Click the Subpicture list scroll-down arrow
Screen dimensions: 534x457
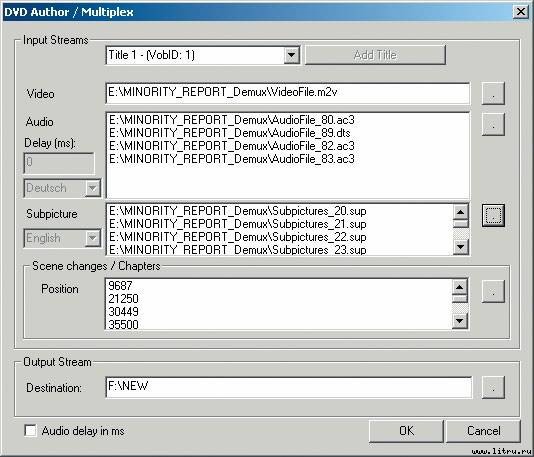pyautogui.click(x=460, y=247)
